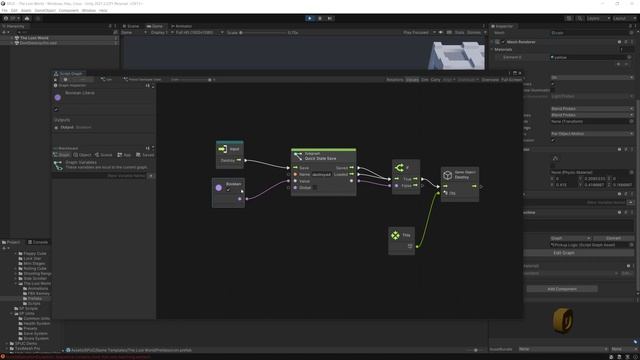Click the Play button in the toolbar
The image size is (640, 360).
pyautogui.click(x=310, y=18)
